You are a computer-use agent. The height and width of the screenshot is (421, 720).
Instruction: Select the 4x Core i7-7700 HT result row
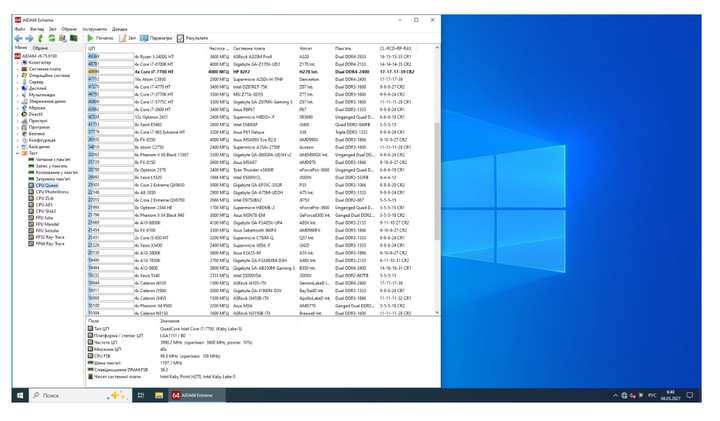(x=259, y=72)
